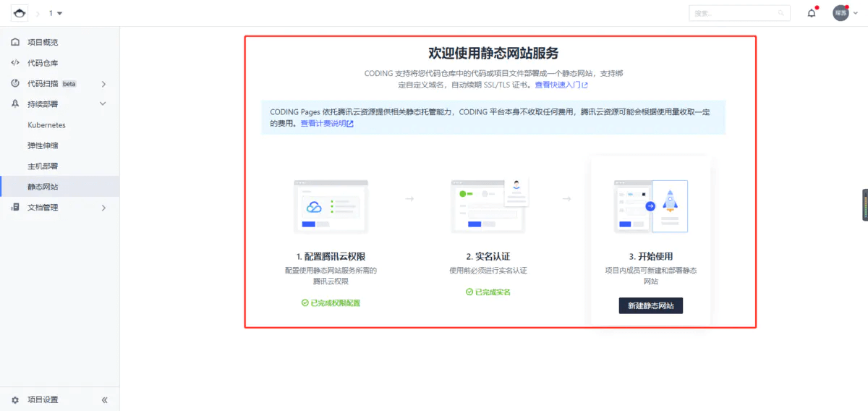
Task: Click the 代码扫描 scan icon
Action: pos(15,84)
